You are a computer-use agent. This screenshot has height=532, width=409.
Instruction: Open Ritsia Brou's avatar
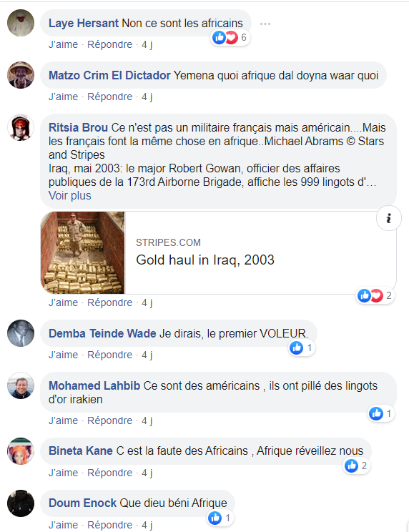tap(21, 127)
